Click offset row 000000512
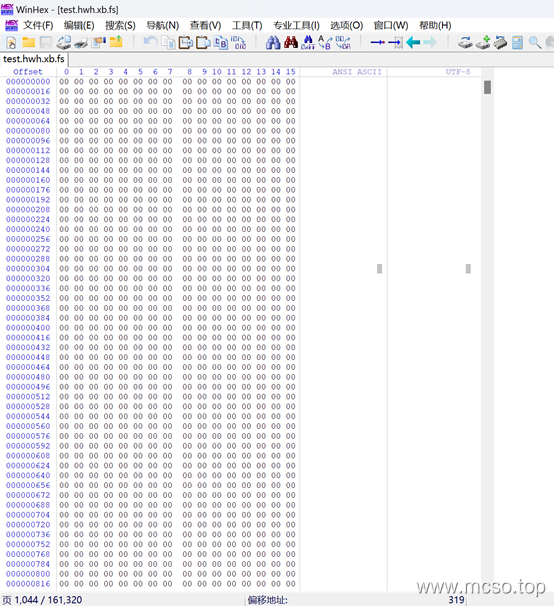 28,397
